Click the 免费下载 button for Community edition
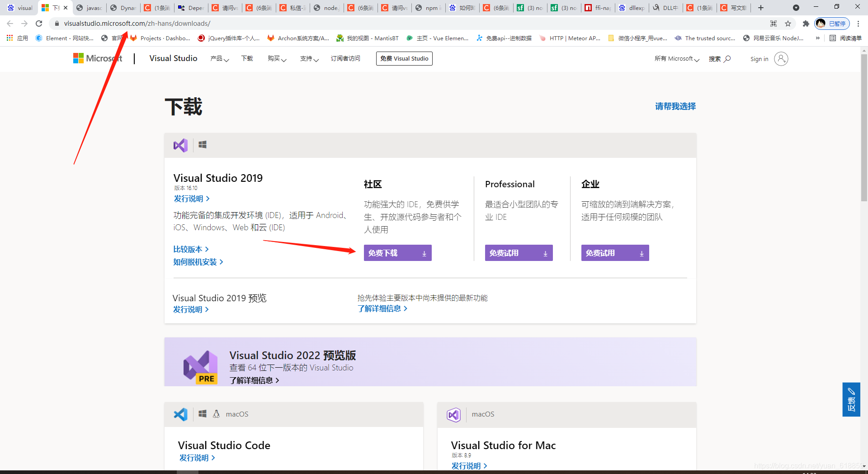 (x=397, y=253)
